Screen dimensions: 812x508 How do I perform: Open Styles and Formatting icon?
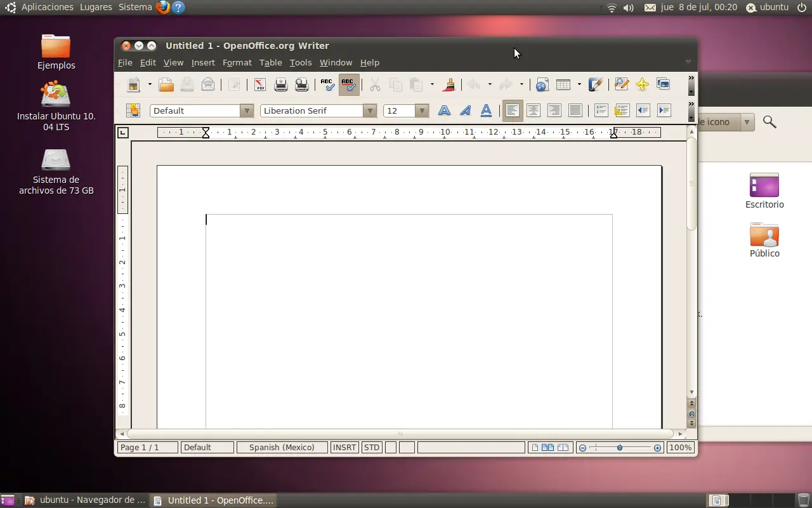pos(133,110)
